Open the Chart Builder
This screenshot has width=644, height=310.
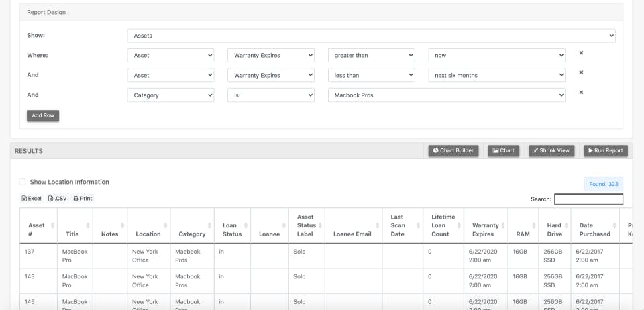pyautogui.click(x=453, y=151)
